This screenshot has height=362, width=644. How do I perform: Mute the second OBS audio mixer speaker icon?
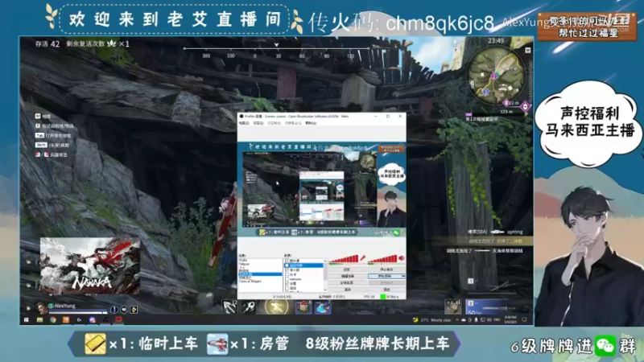click(401, 258)
